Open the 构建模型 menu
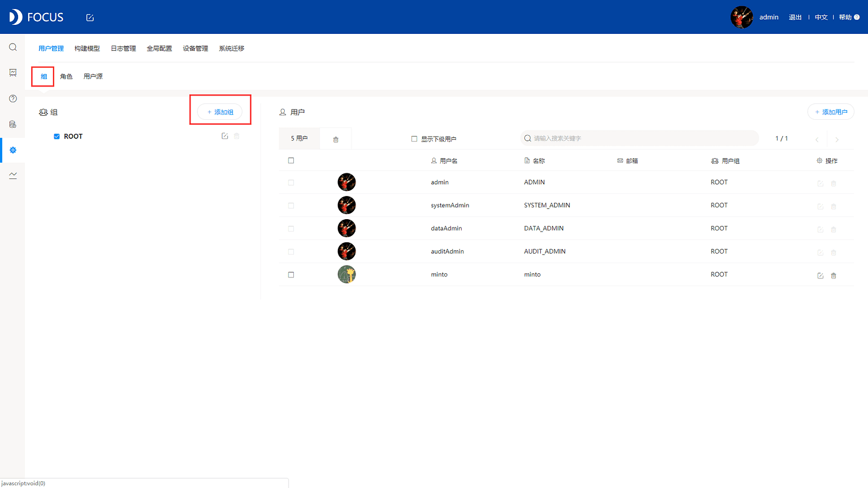The width and height of the screenshot is (868, 488). pyautogui.click(x=87, y=49)
